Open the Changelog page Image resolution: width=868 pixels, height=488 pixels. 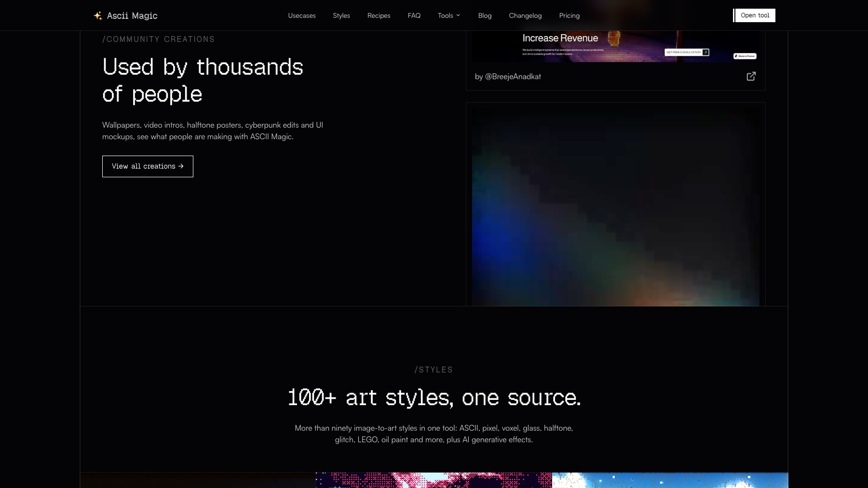coord(526,15)
